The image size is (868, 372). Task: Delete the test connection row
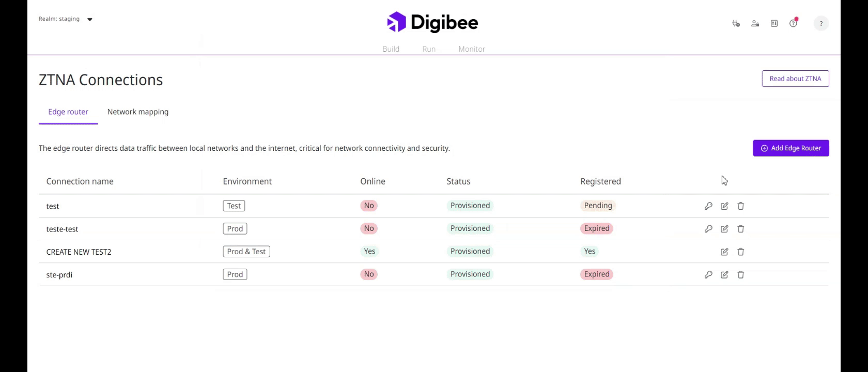point(740,206)
